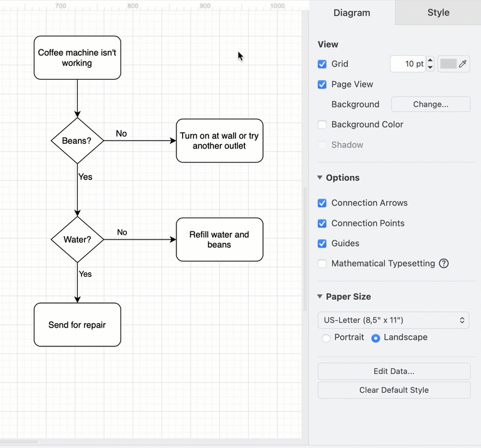Image resolution: width=481 pixels, height=448 pixels.
Task: Select the 'Beans?' decision diamond
Action: click(x=77, y=141)
